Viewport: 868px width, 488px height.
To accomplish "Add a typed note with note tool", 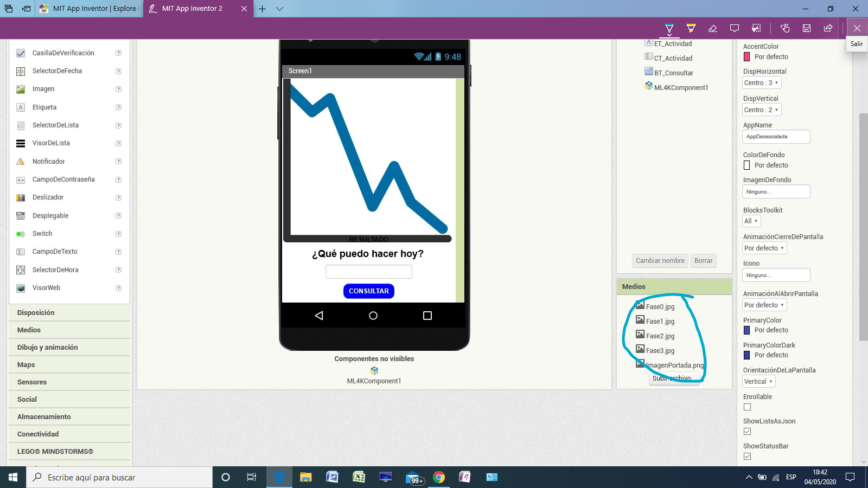I will pos(735,28).
